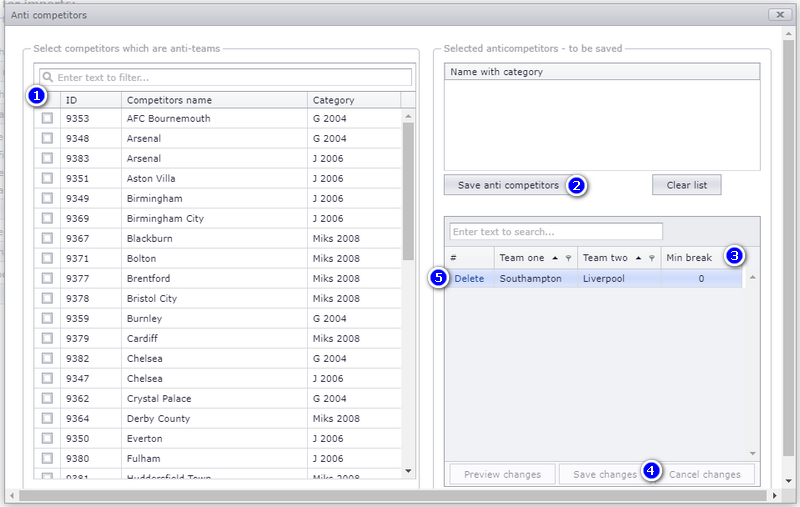800x507 pixels.
Task: Click ID 9382 cell
Action: click(91, 359)
